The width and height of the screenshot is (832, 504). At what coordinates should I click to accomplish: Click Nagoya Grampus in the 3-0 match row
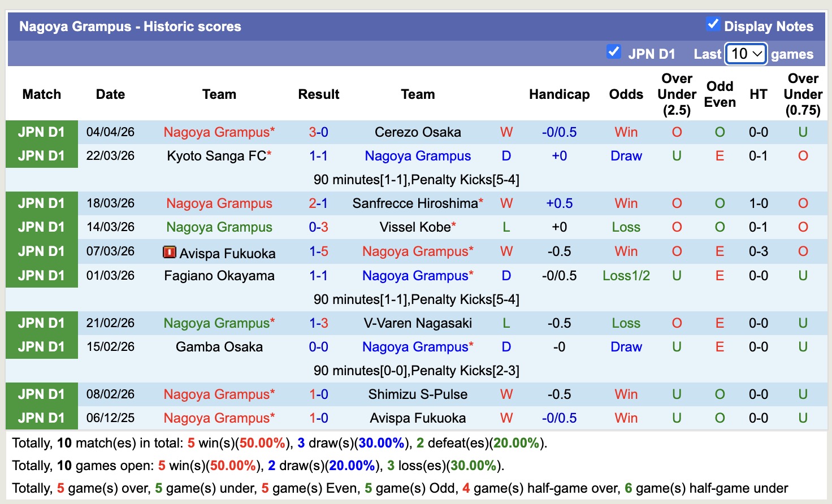tap(215, 132)
